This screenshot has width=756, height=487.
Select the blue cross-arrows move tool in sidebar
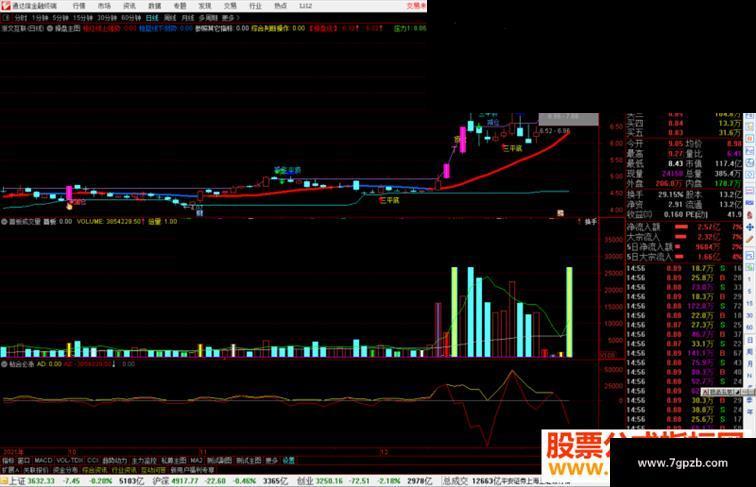pos(750,227)
